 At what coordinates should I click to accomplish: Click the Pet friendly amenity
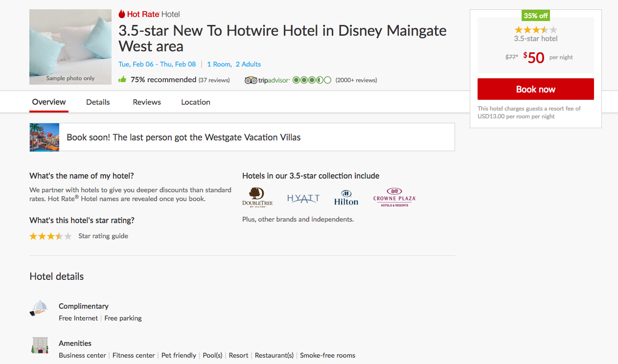pos(179,355)
